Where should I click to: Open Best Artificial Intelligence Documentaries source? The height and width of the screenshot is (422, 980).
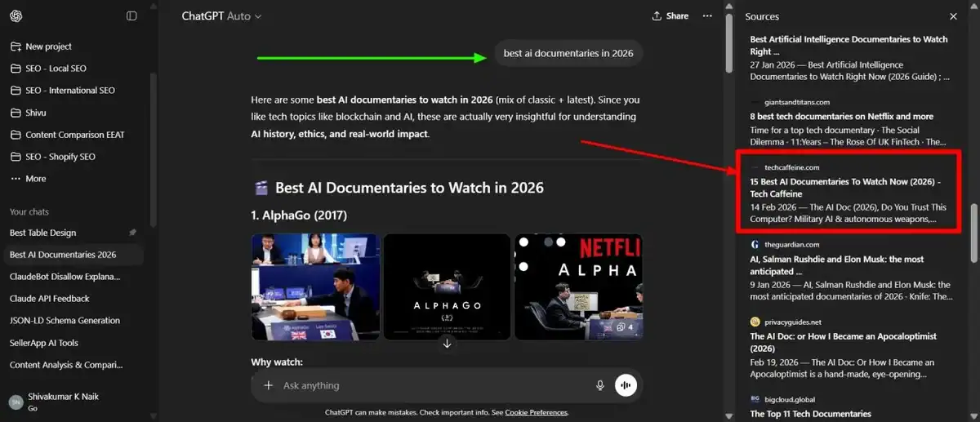point(849,45)
